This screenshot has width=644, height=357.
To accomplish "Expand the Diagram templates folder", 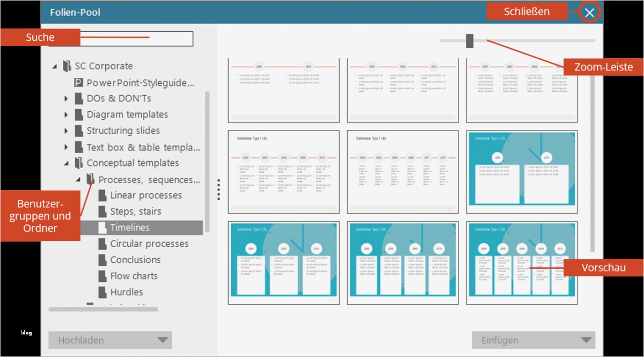I will [65, 114].
